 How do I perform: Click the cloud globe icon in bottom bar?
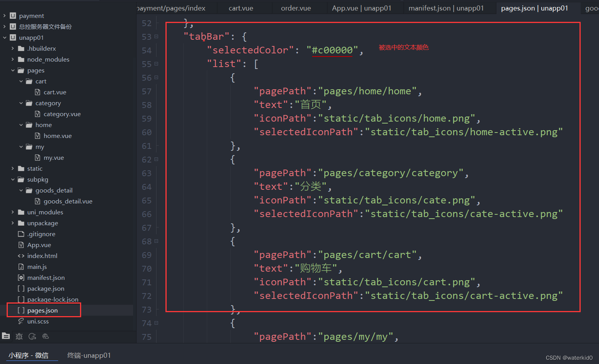click(46, 336)
